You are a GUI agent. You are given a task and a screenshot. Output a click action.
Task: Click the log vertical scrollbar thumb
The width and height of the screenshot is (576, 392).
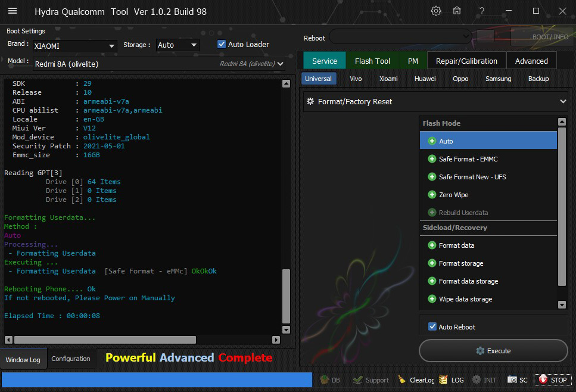click(x=286, y=296)
